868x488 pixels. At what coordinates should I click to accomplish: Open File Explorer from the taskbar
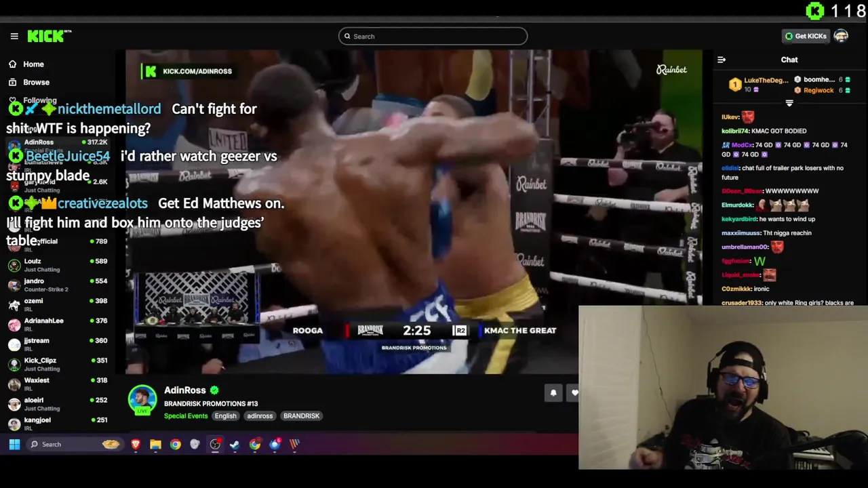(155, 445)
